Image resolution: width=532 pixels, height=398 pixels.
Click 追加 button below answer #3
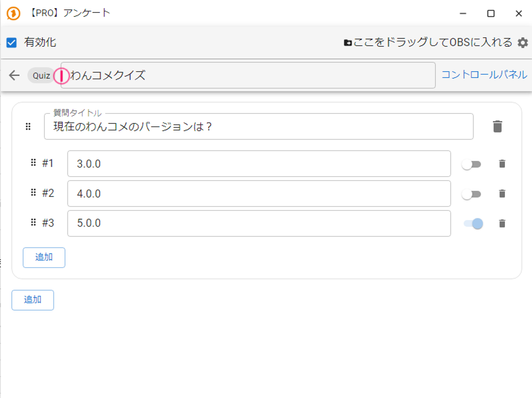pyautogui.click(x=44, y=257)
